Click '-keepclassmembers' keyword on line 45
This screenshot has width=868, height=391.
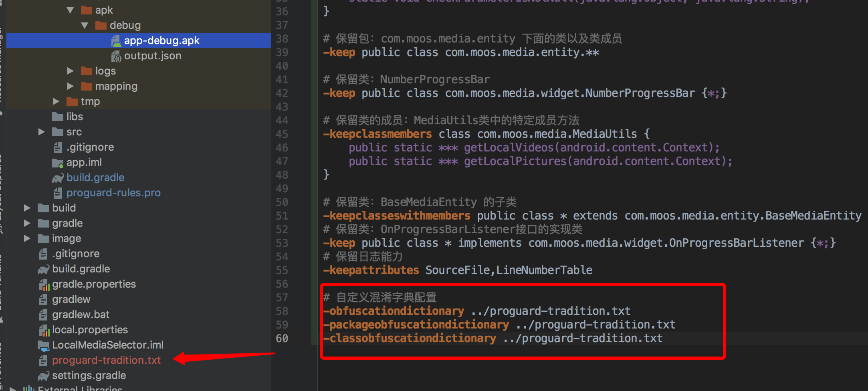377,134
